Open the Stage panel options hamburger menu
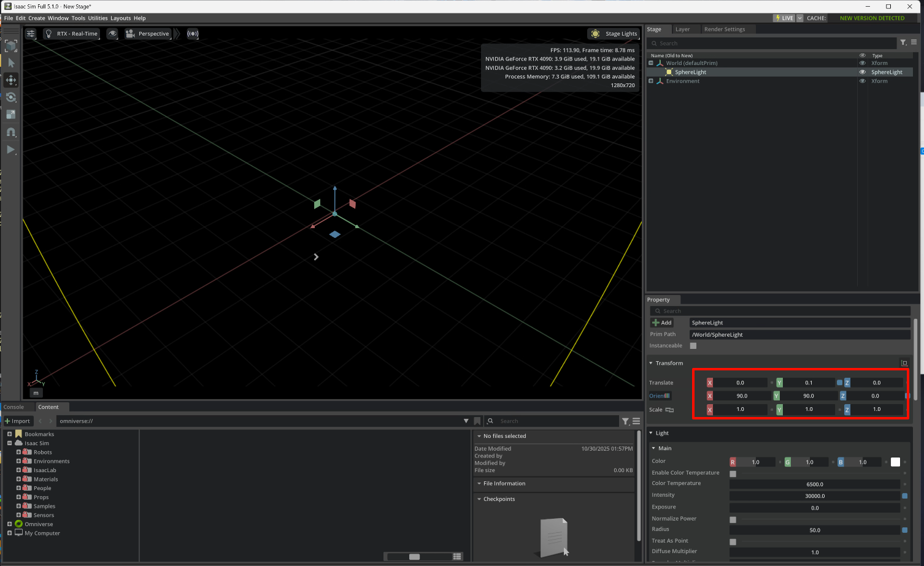 click(x=914, y=42)
